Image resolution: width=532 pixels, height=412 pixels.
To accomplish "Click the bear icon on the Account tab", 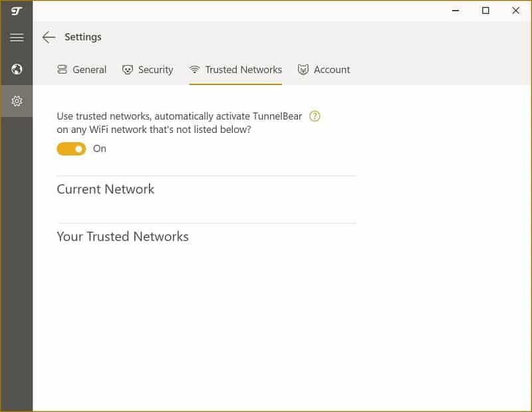I will (x=303, y=70).
